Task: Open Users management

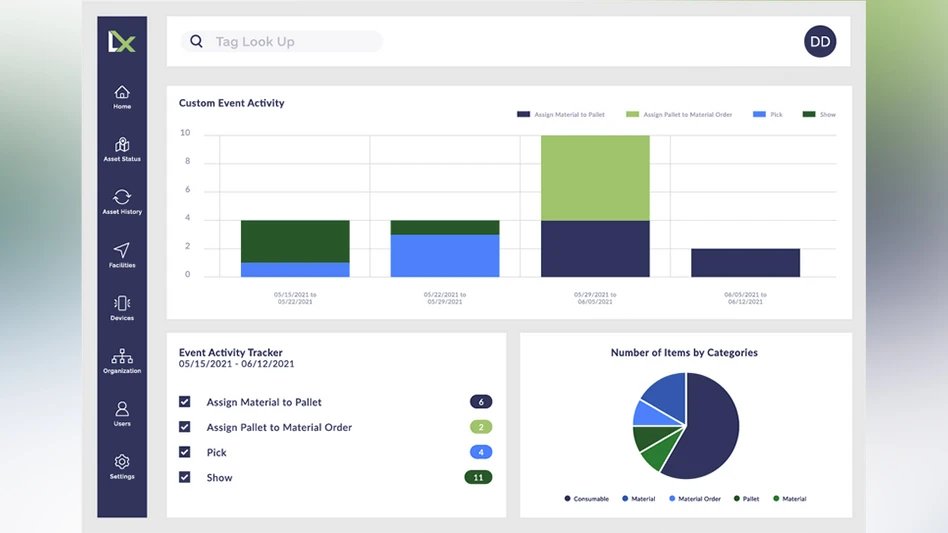Action: 122,414
